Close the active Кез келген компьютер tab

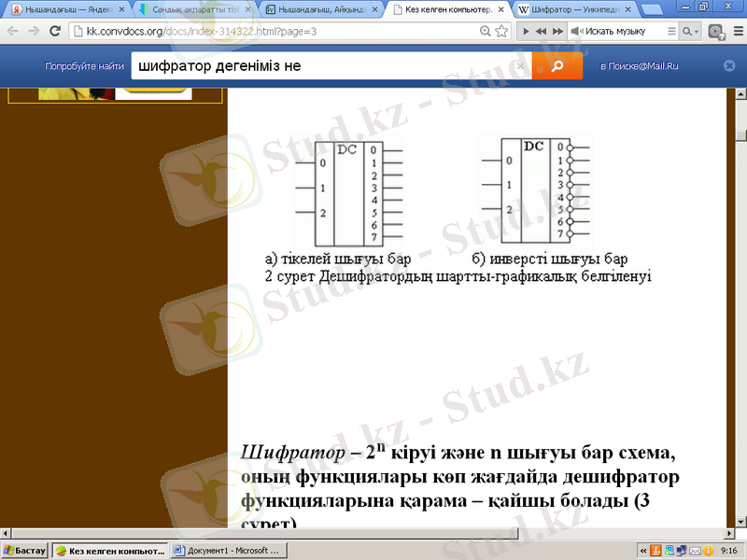coord(501,9)
